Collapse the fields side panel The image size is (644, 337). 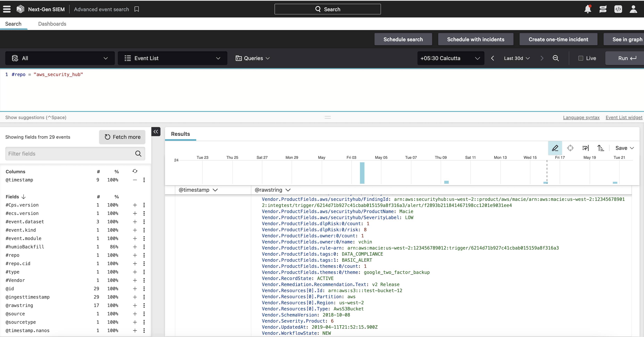pyautogui.click(x=156, y=132)
